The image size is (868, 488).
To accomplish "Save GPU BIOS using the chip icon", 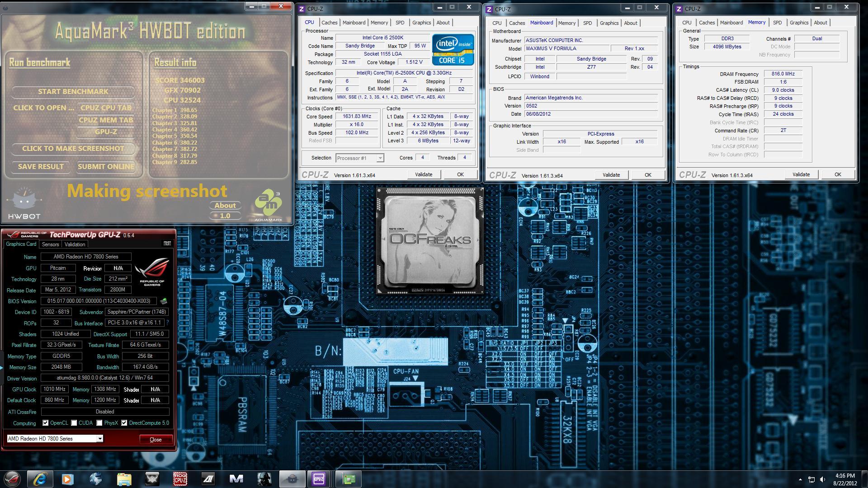I will 164,301.
